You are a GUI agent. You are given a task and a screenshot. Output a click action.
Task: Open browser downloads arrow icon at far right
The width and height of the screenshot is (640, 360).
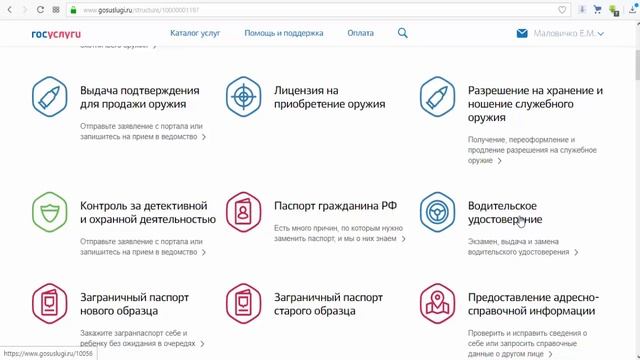pos(632,10)
